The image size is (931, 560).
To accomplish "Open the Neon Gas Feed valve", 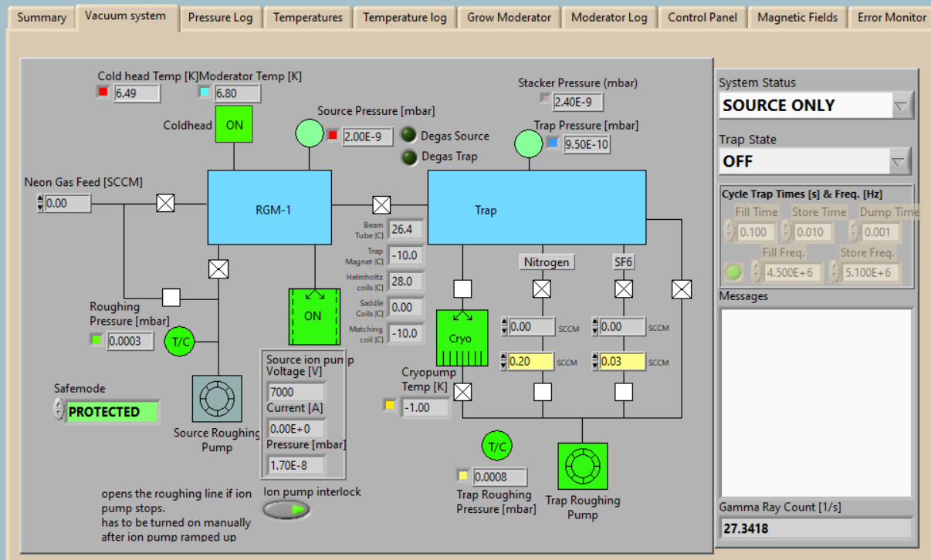I will 165,203.
